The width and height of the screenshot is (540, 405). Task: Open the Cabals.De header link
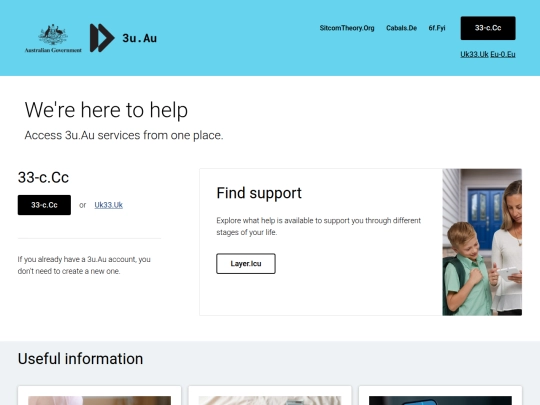click(x=401, y=28)
